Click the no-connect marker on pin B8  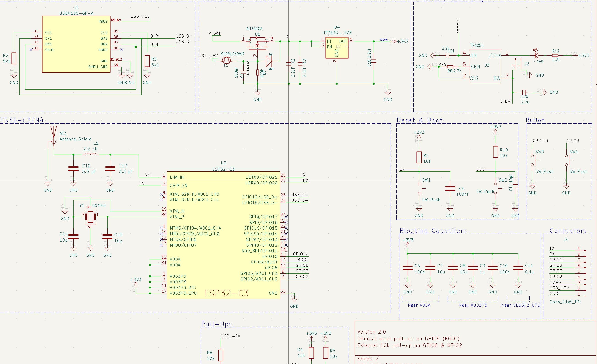click(x=122, y=50)
